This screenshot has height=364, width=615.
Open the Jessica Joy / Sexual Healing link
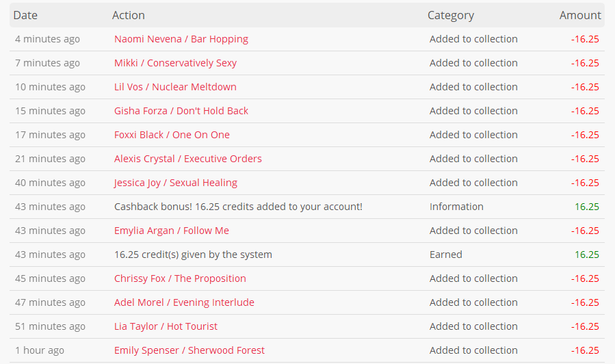176,183
